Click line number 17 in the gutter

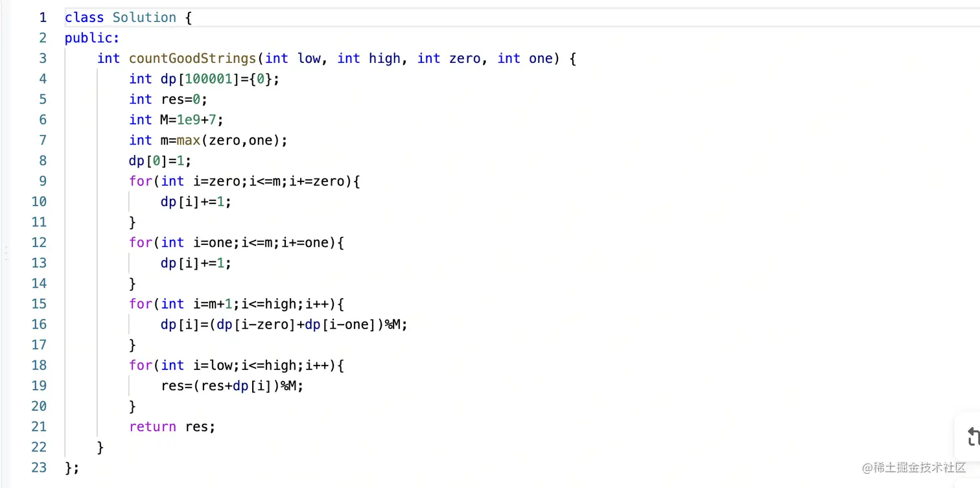(x=39, y=345)
